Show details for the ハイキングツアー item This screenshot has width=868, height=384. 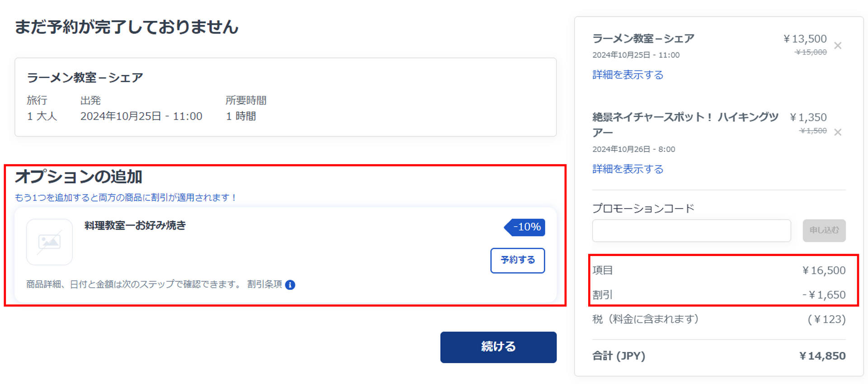627,169
